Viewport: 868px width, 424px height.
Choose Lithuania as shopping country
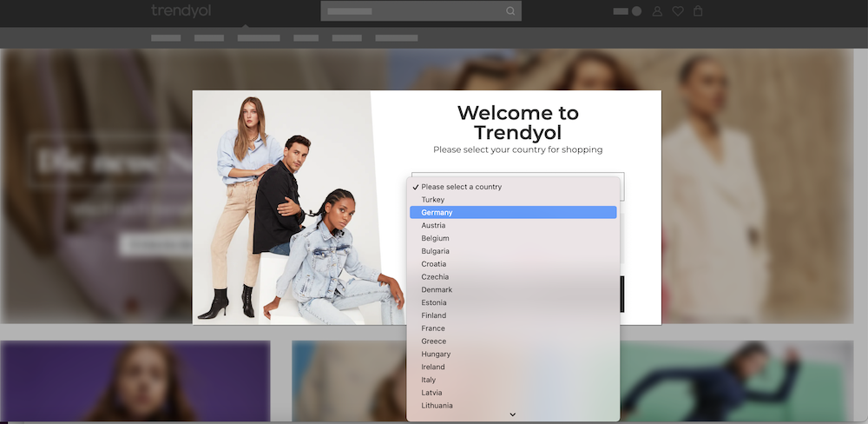(513, 405)
